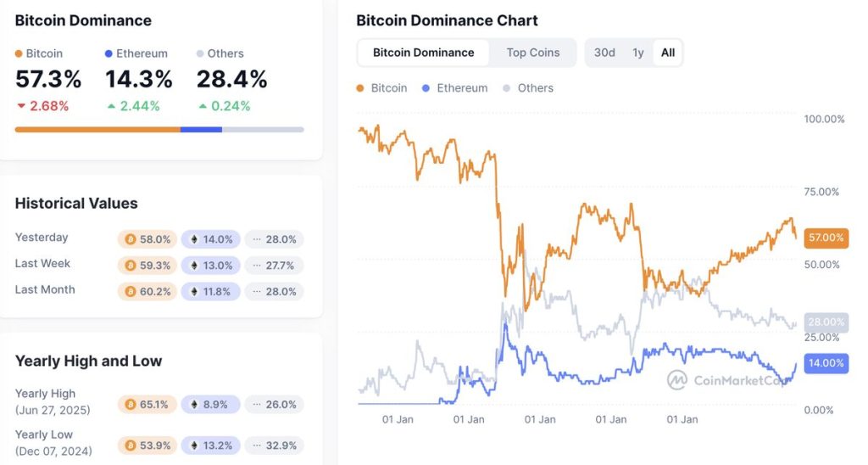868x465 pixels.
Task: Set chart range to 1y
Action: point(638,53)
